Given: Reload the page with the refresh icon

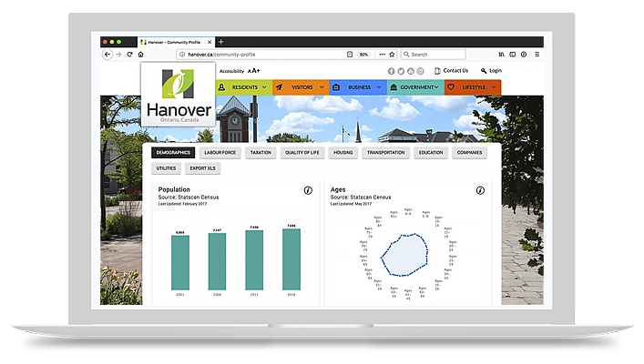Looking at the screenshot, I should point(129,55).
